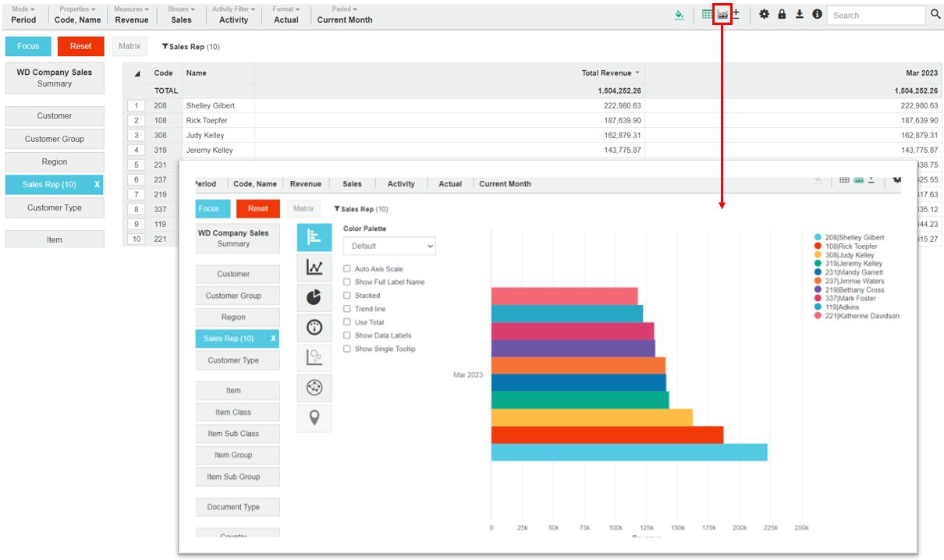Screen dimensions: 944x560
Task: Select the map pin chart icon
Action: [314, 418]
